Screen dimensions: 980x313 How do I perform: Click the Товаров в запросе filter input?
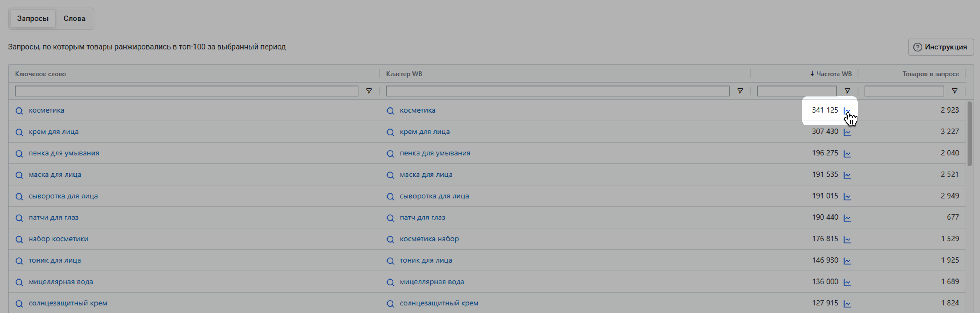(904, 91)
